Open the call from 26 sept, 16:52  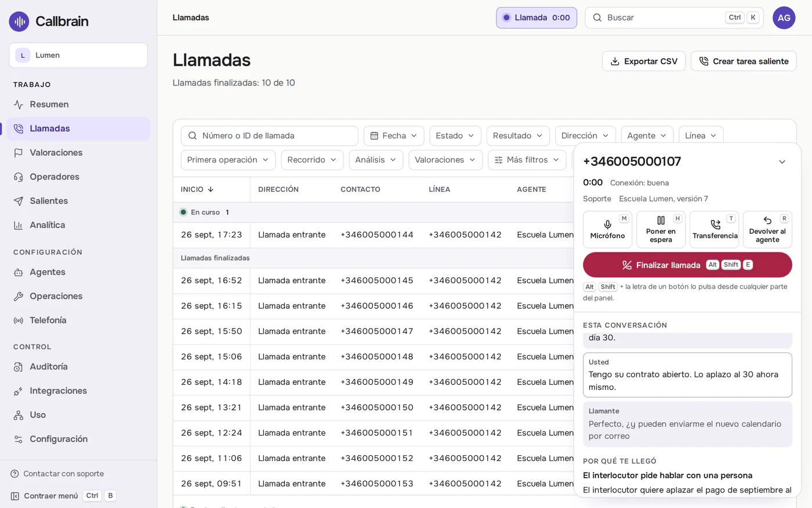(x=374, y=281)
